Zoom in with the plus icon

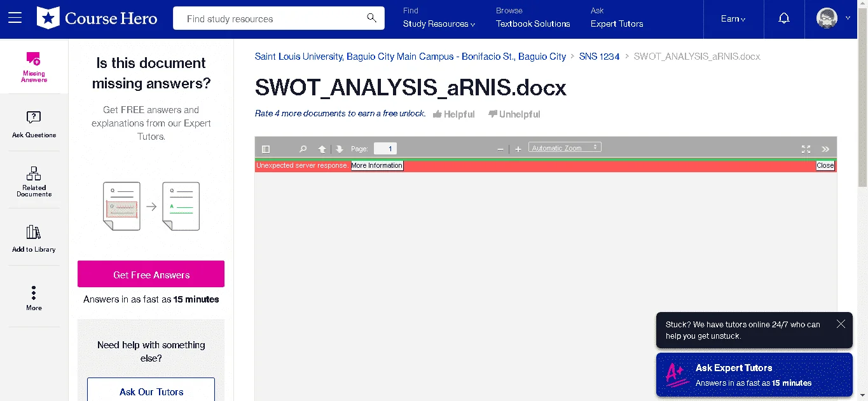tap(518, 149)
